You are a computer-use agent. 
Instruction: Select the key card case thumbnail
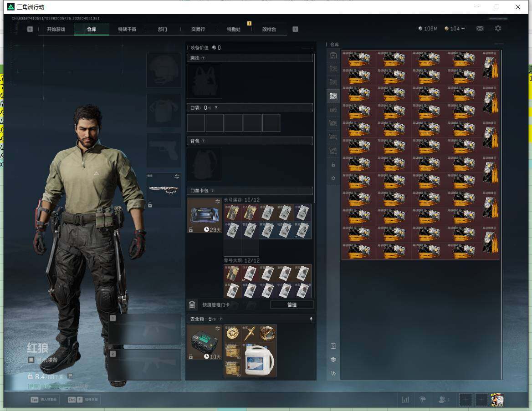click(205, 215)
